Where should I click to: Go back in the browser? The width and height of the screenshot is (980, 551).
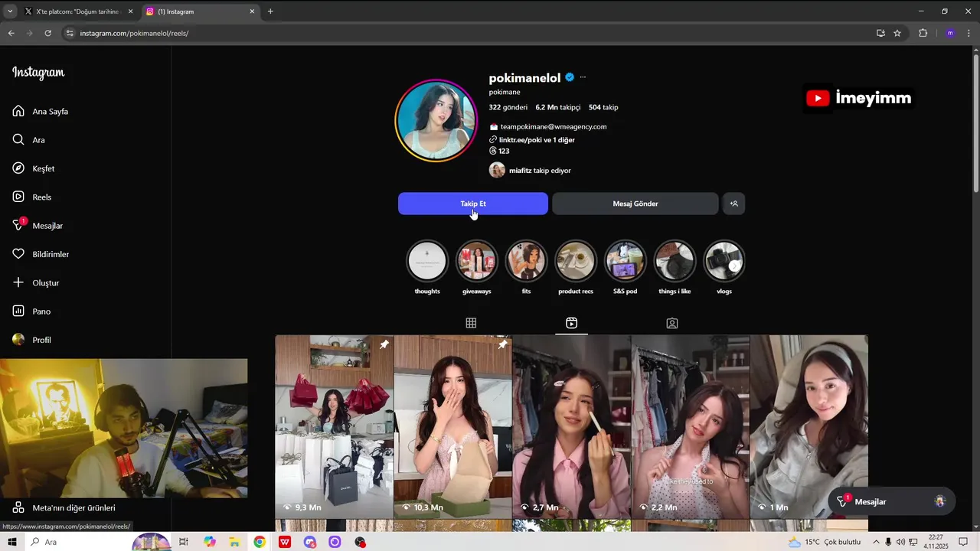[11, 33]
